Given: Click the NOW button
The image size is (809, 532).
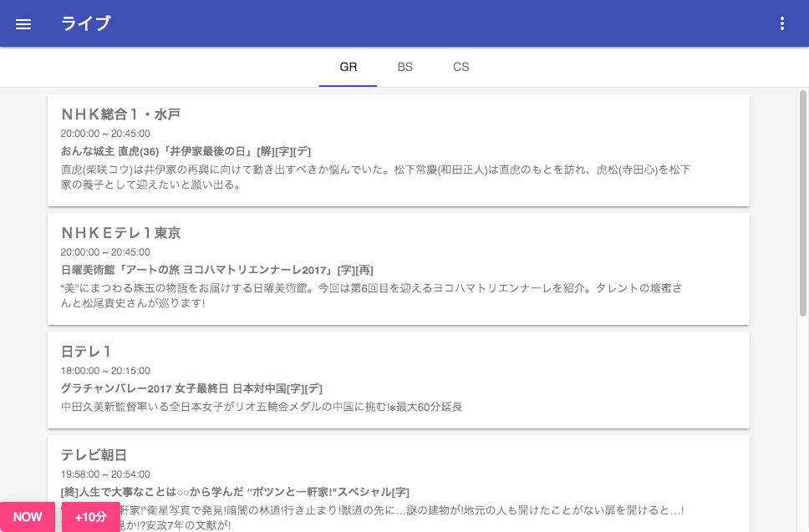Looking at the screenshot, I should point(28,517).
